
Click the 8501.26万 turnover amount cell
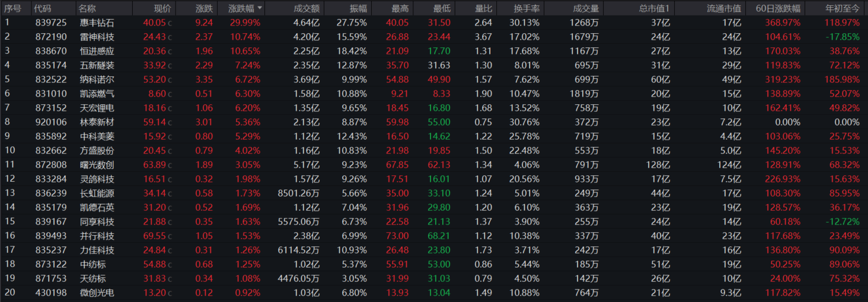tap(298, 193)
